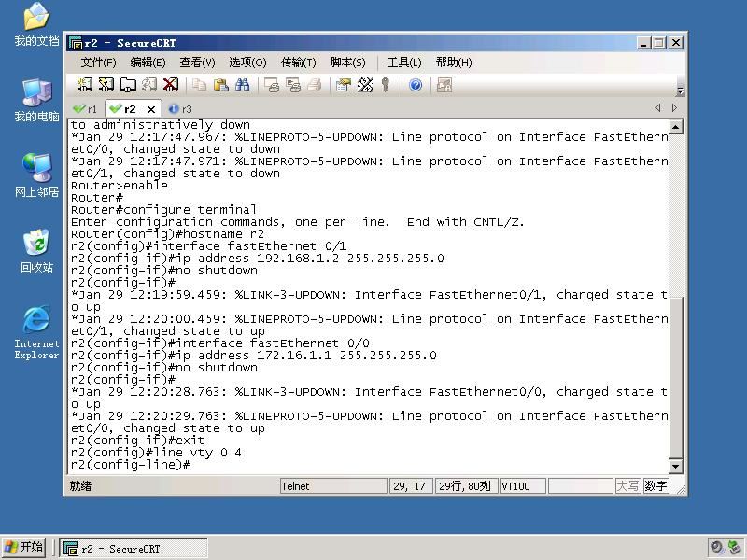Click the blue Help question icon
The height and width of the screenshot is (560, 747).
point(416,85)
